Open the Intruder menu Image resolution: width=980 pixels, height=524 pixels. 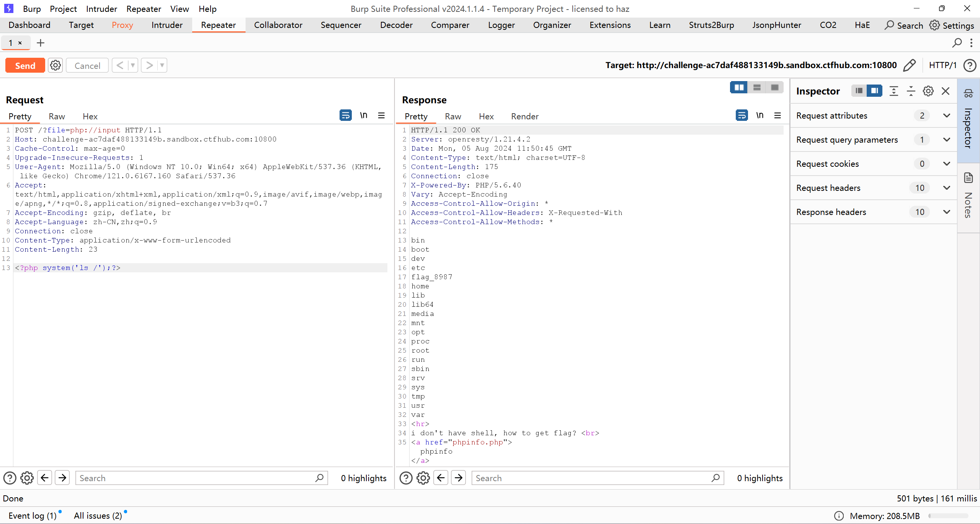[101, 9]
